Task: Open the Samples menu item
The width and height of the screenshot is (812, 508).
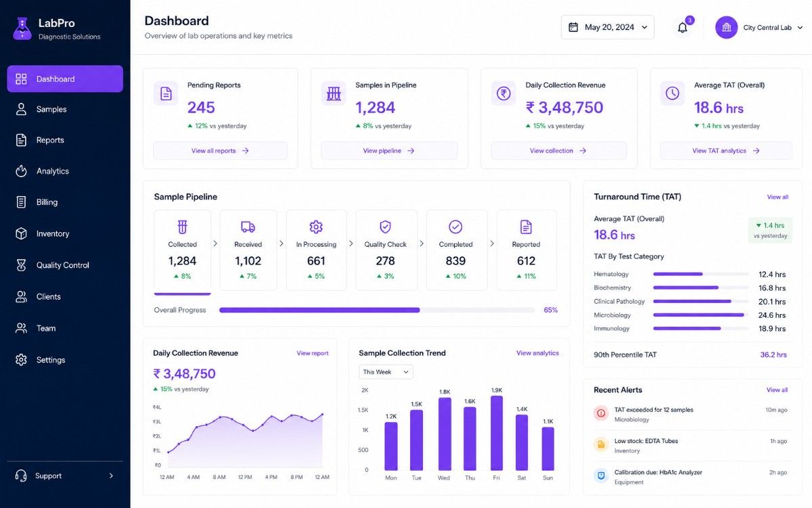Action: [x=65, y=109]
